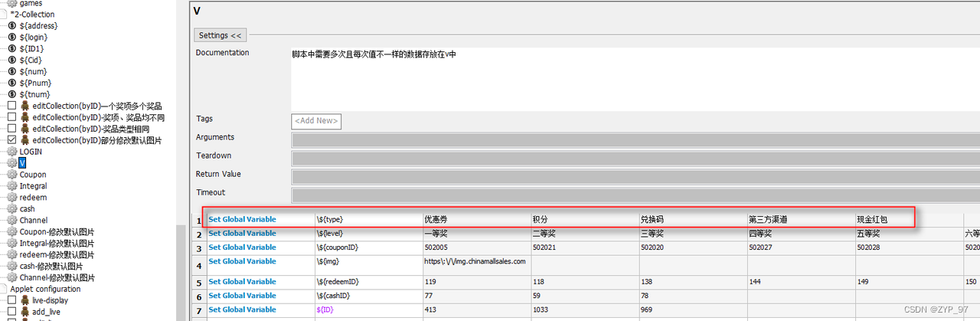Click the gear icon of Channel keyword
The width and height of the screenshot is (980, 321).
click(x=12, y=220)
